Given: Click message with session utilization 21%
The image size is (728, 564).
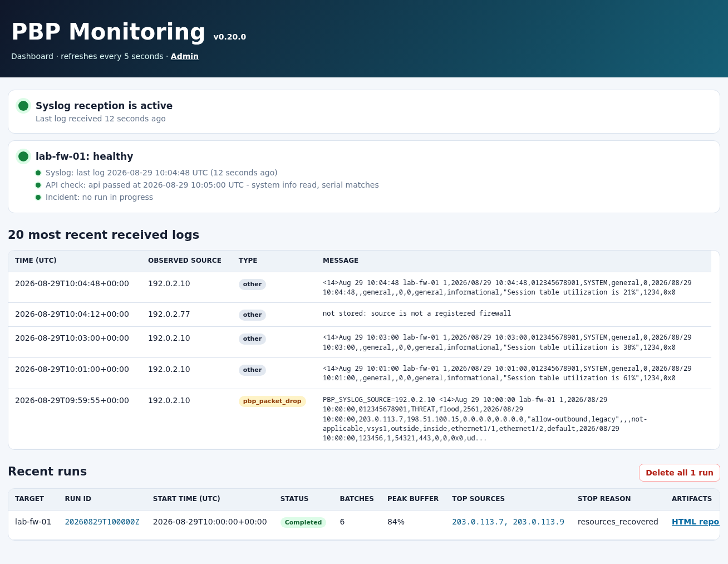Looking at the screenshot, I should coord(507,287).
